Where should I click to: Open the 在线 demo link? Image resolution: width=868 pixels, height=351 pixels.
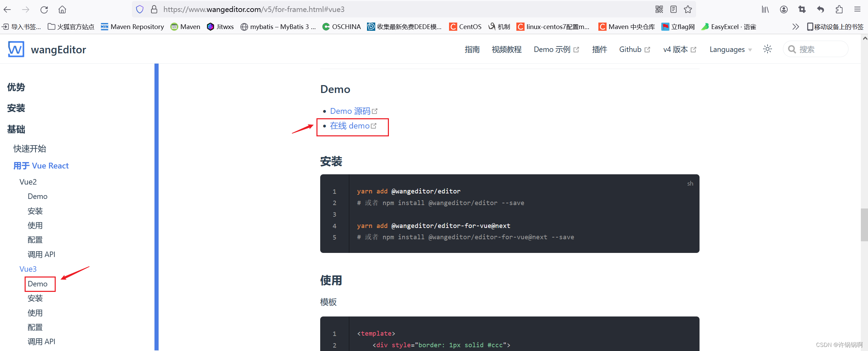(x=353, y=126)
